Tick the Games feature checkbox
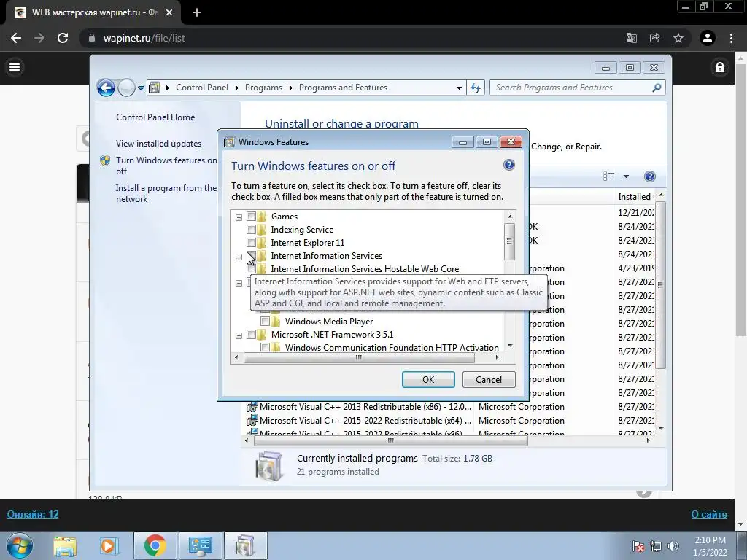The image size is (747, 560). (251, 216)
